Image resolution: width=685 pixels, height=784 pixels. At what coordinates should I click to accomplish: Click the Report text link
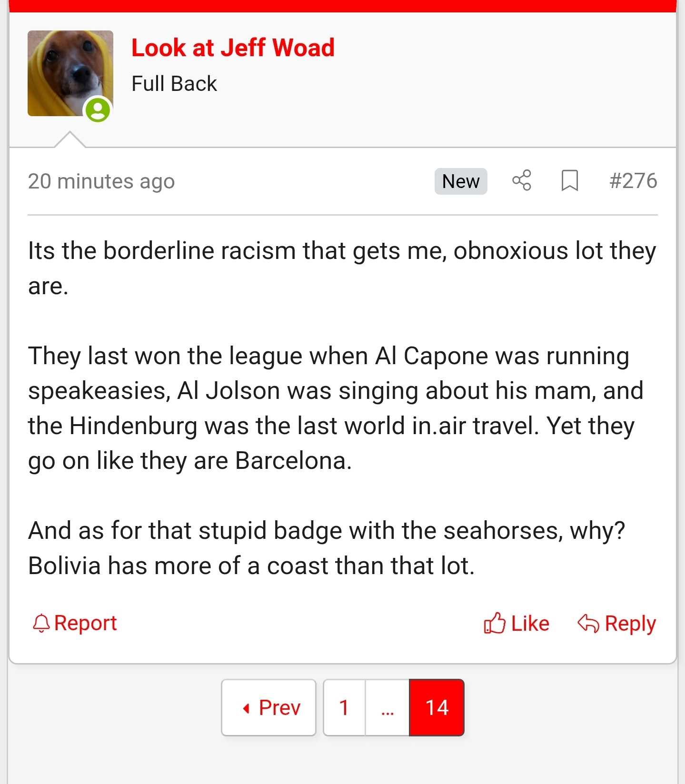85,623
